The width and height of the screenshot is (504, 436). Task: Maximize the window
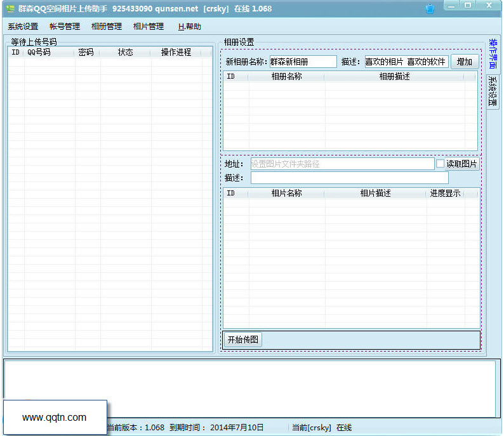click(x=468, y=6)
